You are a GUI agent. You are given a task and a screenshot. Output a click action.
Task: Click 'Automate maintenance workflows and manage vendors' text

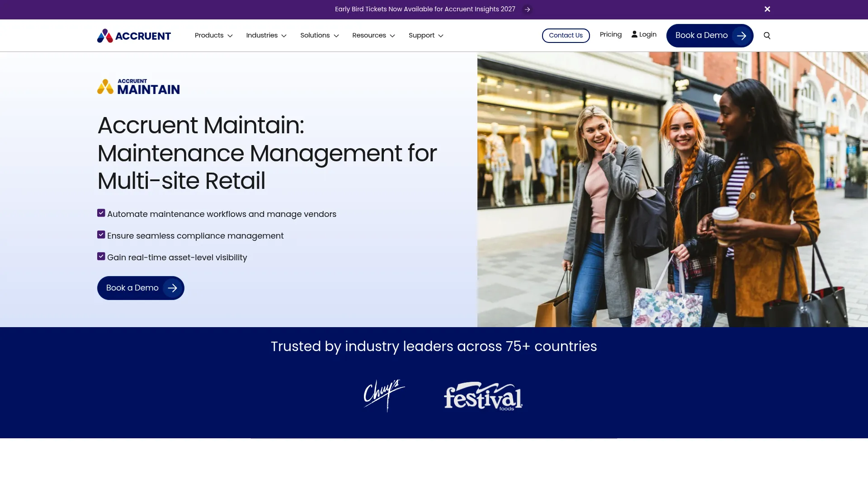pyautogui.click(x=222, y=214)
